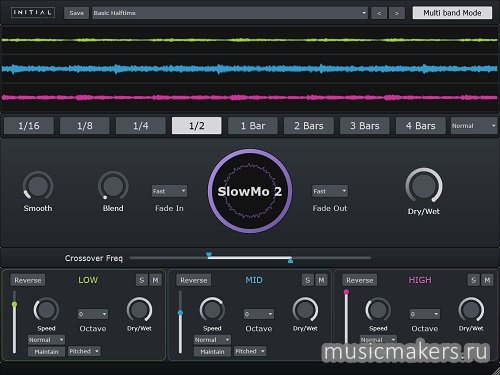Click the HIGH band Dry/Wet knob
This screenshot has height=375, width=500.
point(471,310)
